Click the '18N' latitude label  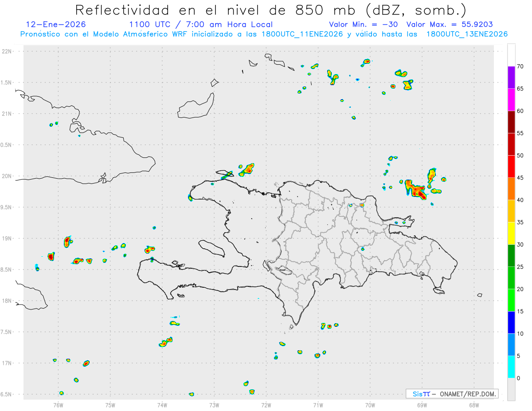tap(7, 301)
